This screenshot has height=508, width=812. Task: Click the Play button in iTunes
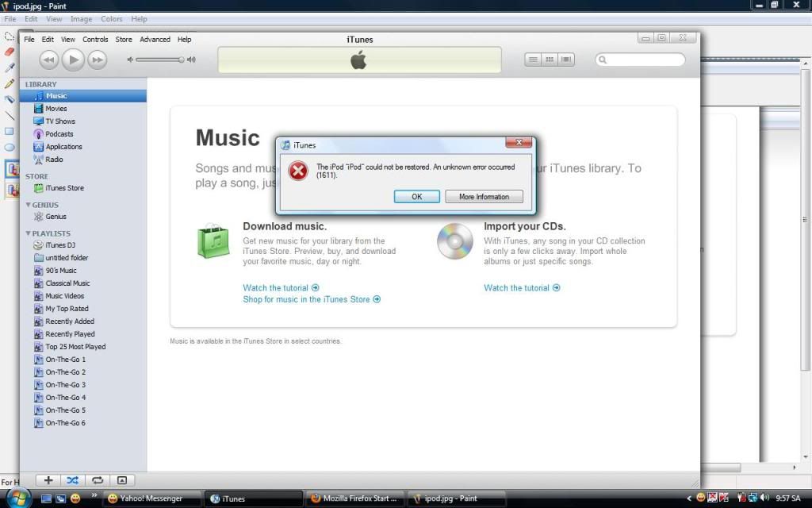click(72, 60)
